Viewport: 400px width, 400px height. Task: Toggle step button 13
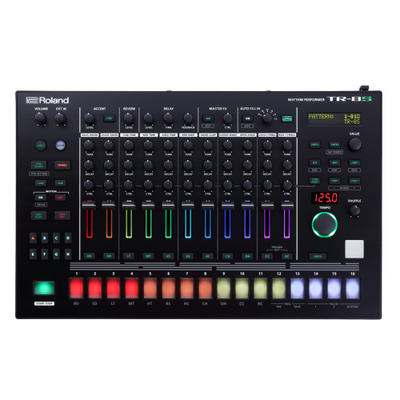coord(297,288)
